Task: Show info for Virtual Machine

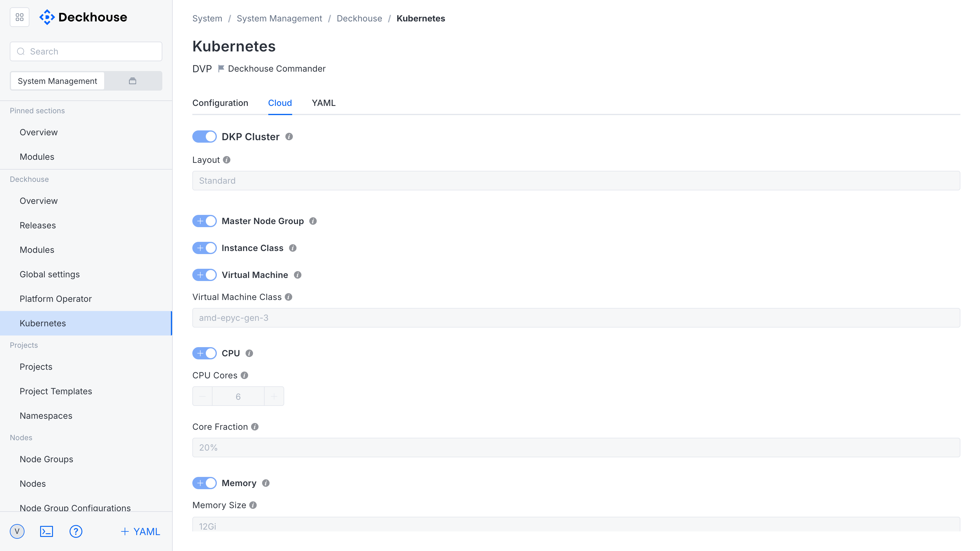Action: tap(297, 275)
